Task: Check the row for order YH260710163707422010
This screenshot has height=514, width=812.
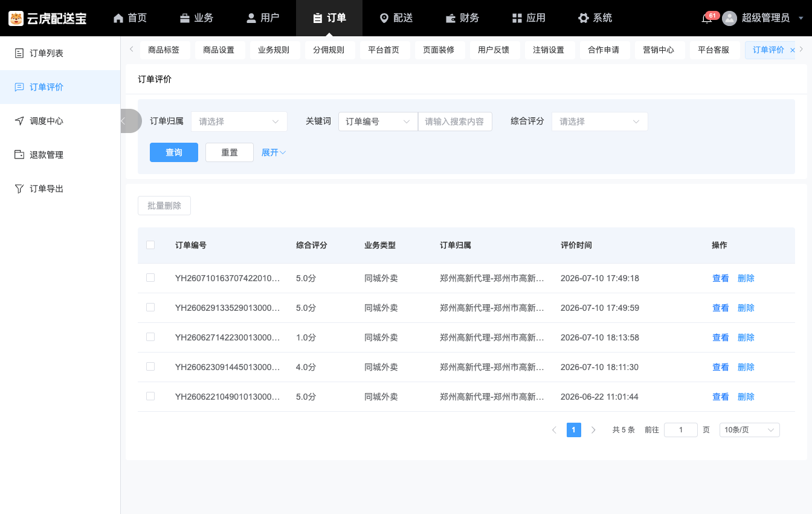Action: (150, 278)
